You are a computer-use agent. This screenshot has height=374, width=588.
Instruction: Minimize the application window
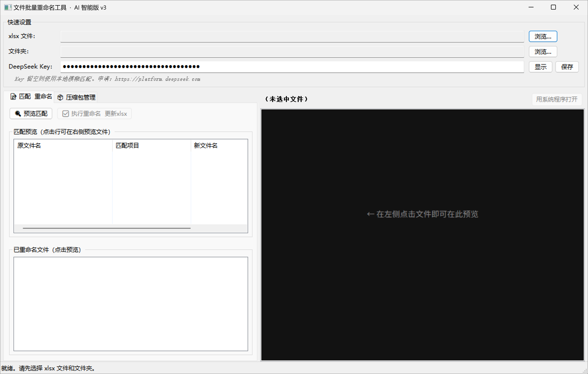[531, 7]
